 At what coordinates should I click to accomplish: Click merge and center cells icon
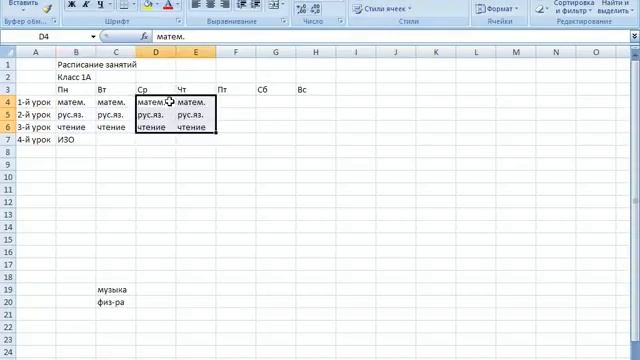point(274,5)
